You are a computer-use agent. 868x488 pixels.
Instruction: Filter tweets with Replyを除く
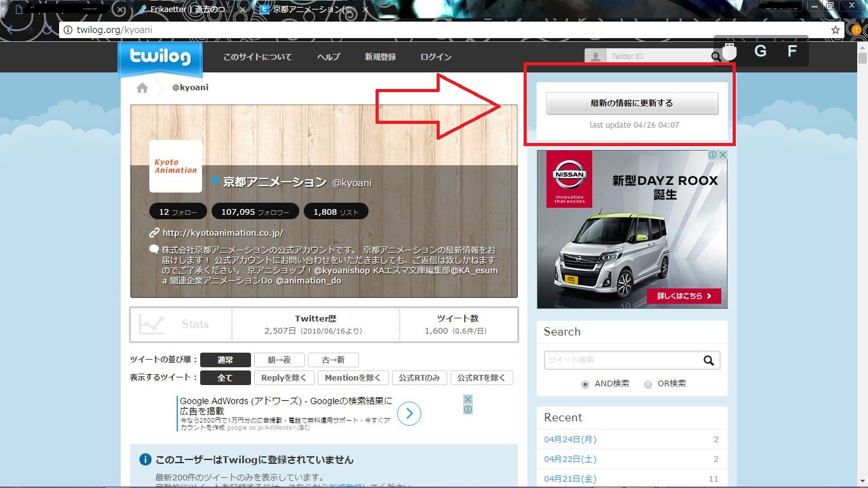[284, 377]
